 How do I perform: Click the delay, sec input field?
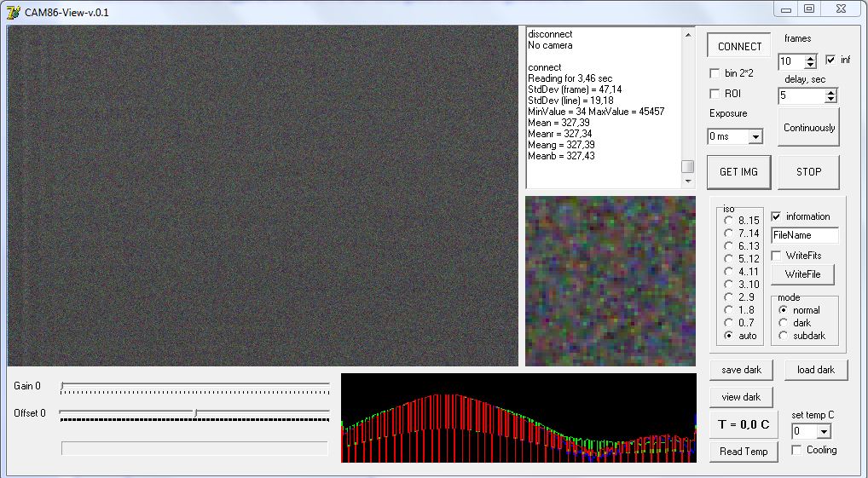tap(802, 95)
